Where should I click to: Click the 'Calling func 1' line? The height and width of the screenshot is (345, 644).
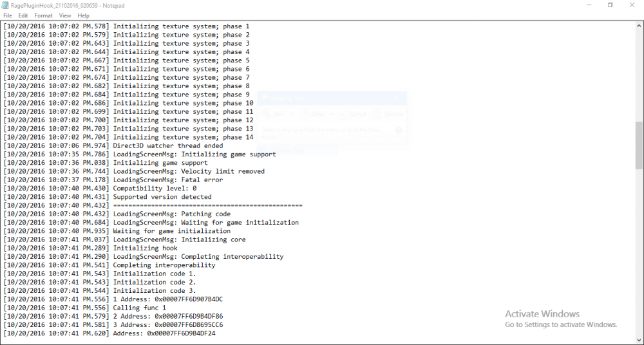point(85,308)
